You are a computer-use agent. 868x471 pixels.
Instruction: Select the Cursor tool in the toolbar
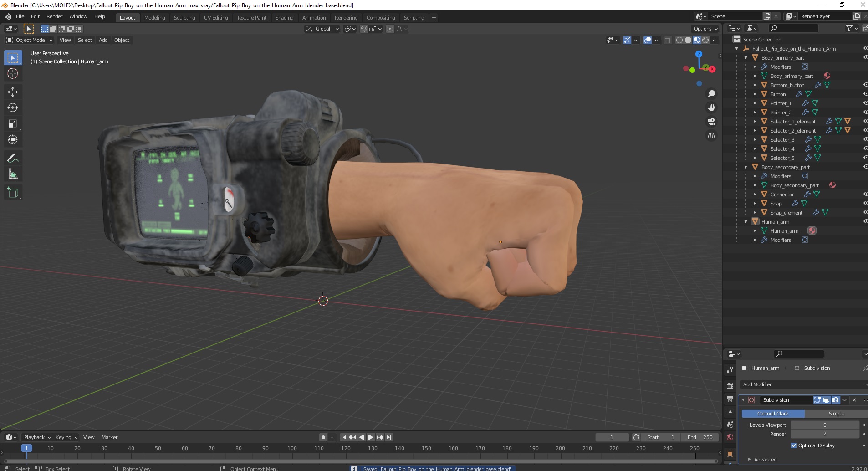13,73
